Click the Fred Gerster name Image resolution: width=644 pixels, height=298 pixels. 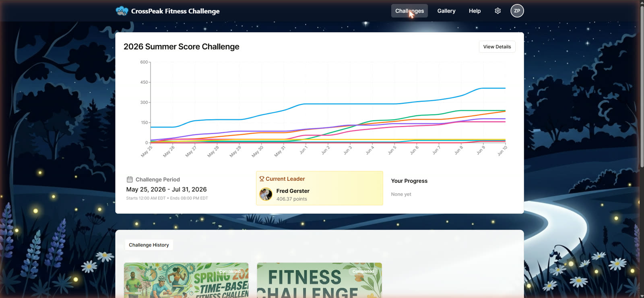click(293, 191)
